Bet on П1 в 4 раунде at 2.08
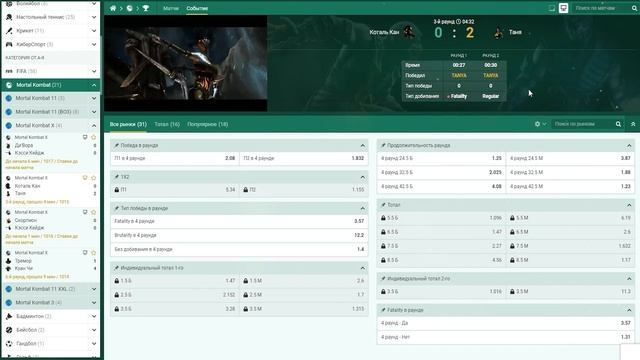Viewport: 640px width, 360px height. pyautogui.click(x=175, y=158)
